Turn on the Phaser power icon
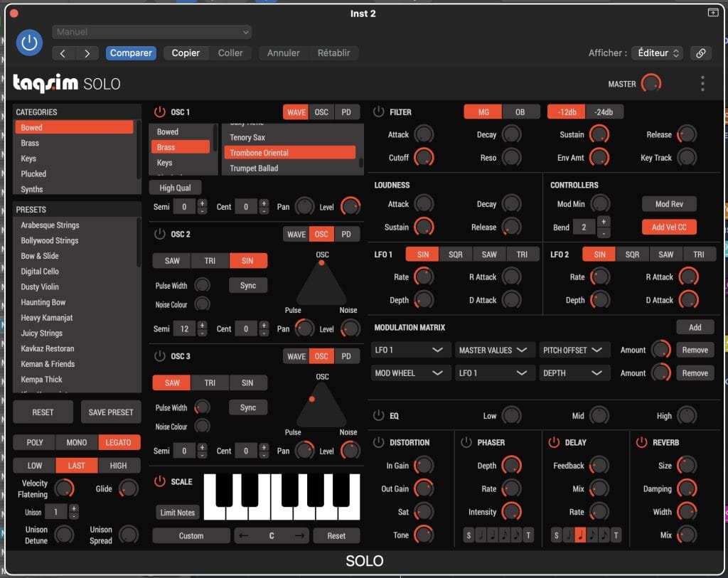The width and height of the screenshot is (728, 578). (x=466, y=442)
